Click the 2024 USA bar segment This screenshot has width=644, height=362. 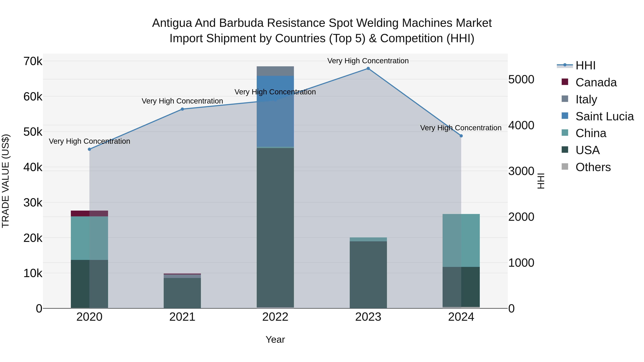pos(461,287)
